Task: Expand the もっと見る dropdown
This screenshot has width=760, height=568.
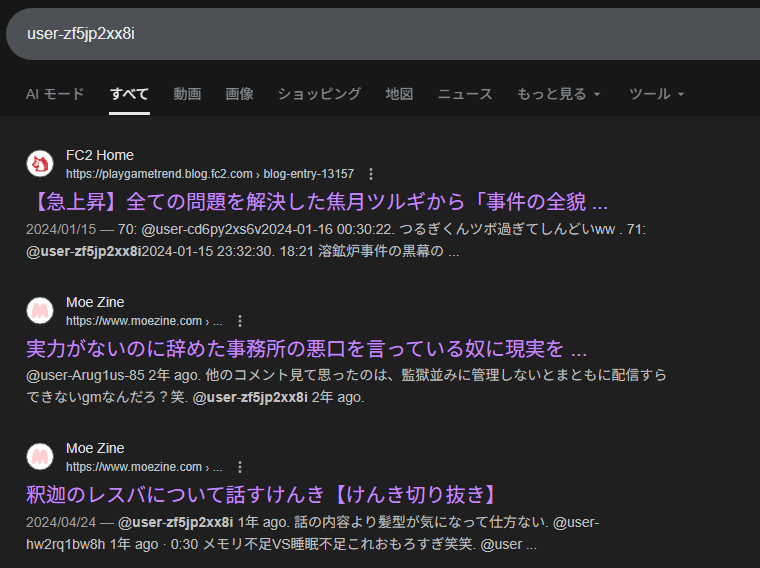Action: [x=558, y=94]
